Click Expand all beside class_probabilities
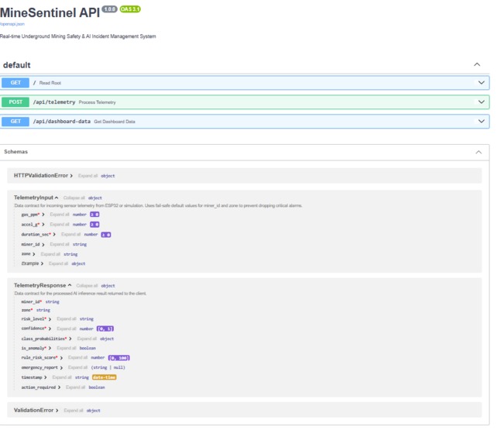504x444 pixels. pos(87,339)
